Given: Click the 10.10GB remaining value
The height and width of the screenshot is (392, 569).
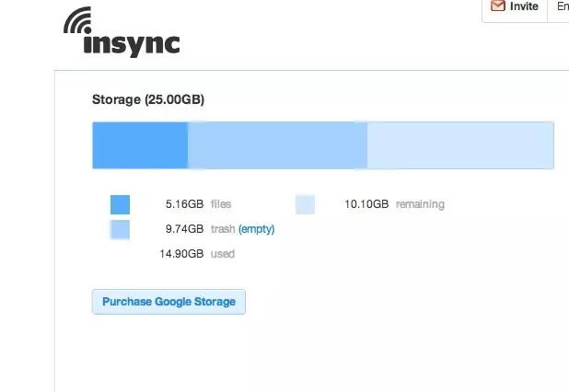Looking at the screenshot, I should [x=366, y=204].
